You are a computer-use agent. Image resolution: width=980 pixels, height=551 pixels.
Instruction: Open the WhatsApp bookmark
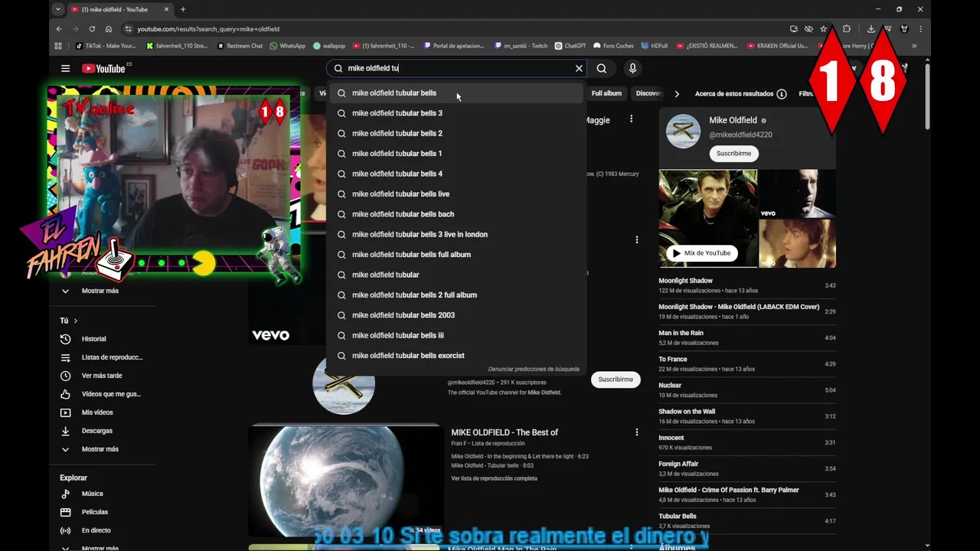(x=287, y=46)
